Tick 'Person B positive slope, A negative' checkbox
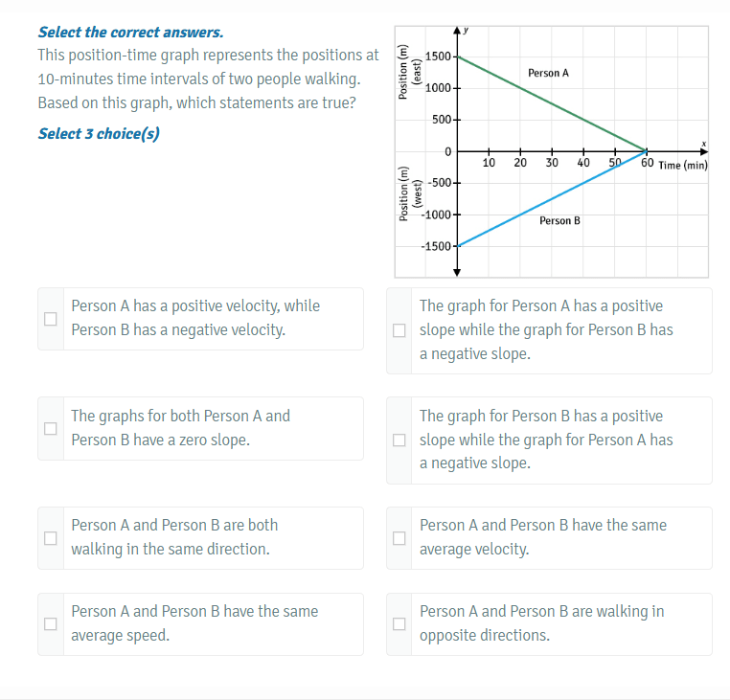 [399, 440]
